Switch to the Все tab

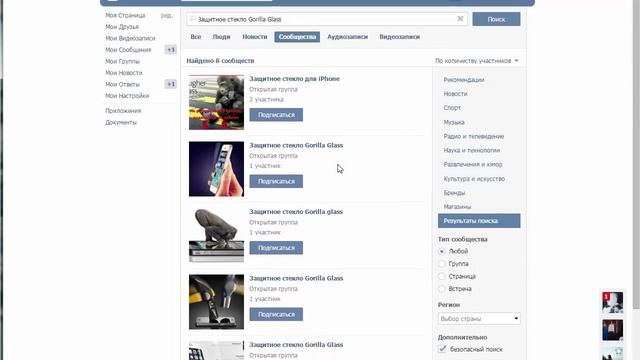[196, 37]
